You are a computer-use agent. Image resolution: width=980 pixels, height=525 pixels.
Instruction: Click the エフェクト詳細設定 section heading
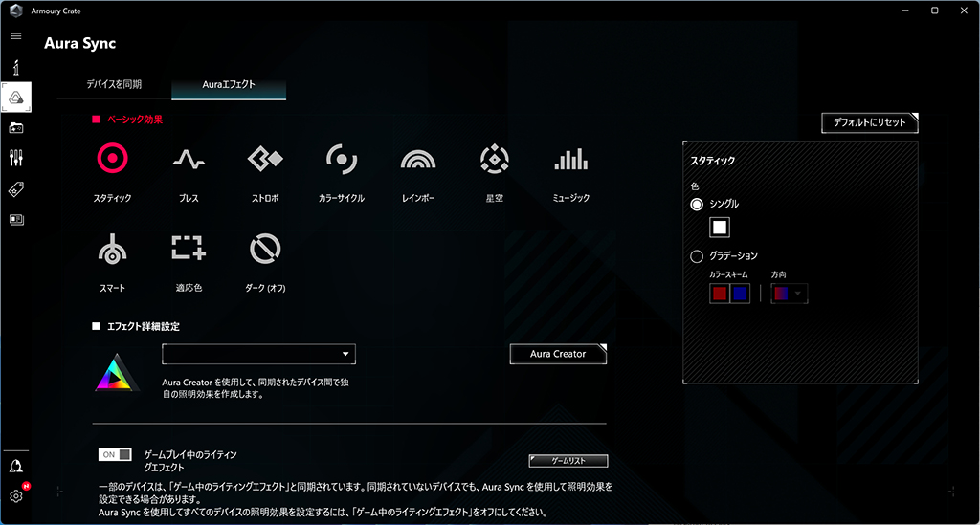[144, 326]
